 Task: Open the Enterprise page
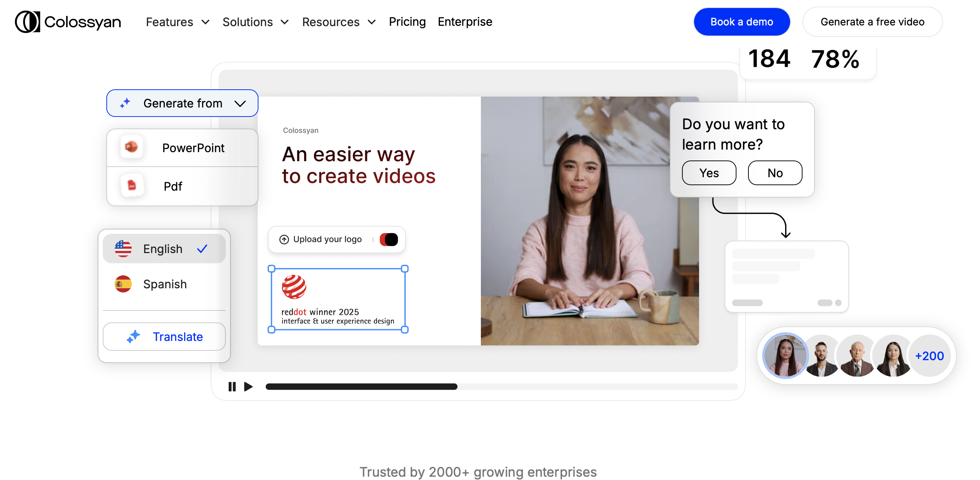(465, 22)
